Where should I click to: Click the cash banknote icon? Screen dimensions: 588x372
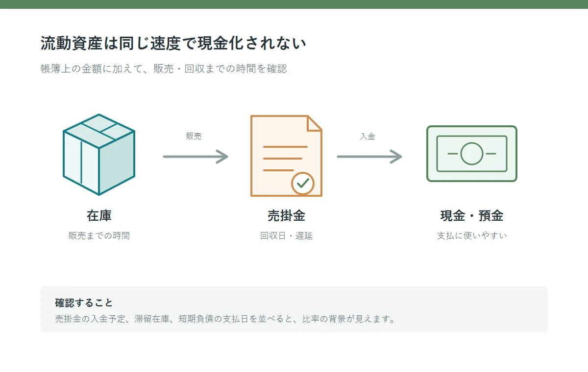click(x=472, y=154)
